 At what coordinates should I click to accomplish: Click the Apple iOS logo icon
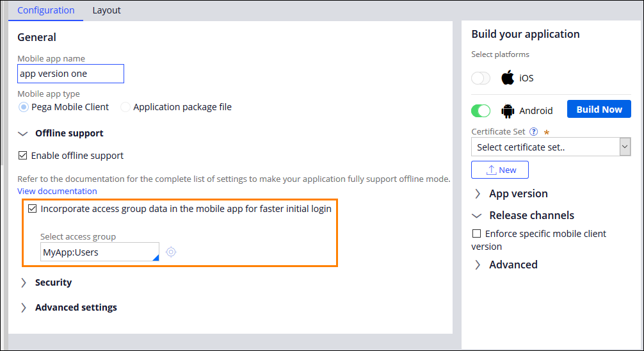[508, 78]
